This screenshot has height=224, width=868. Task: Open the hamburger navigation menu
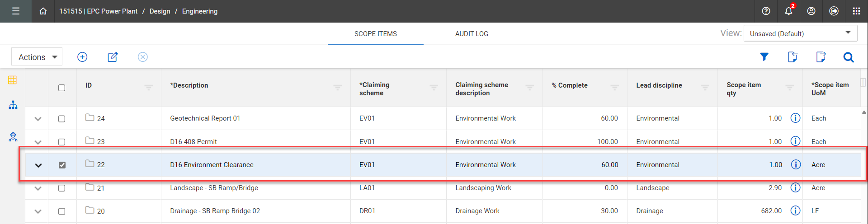[x=16, y=11]
